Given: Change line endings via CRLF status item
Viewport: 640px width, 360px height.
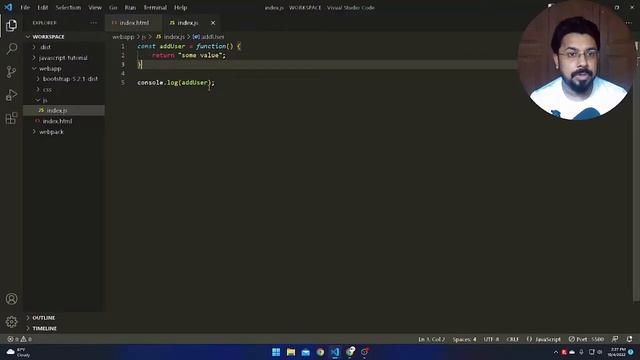Looking at the screenshot, I should click(512, 339).
